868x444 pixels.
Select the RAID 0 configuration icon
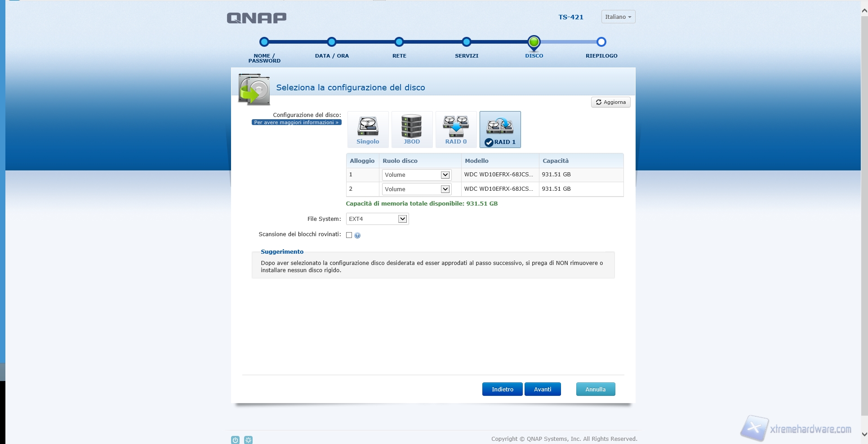click(456, 130)
